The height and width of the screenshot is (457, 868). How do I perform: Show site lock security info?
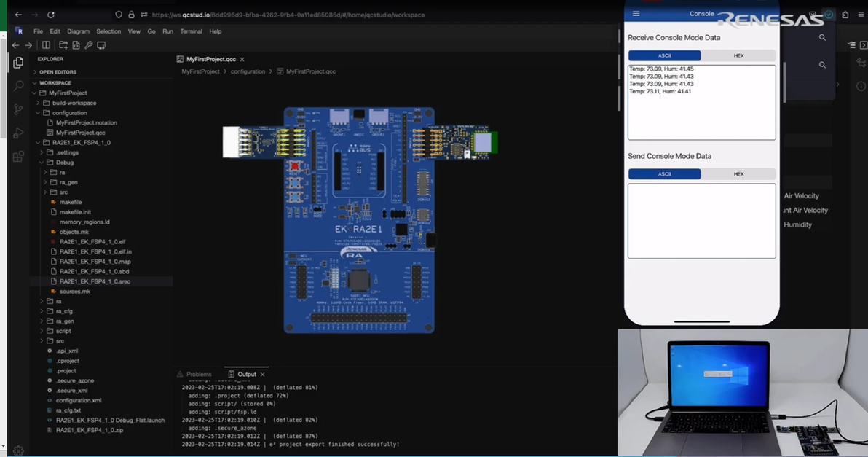131,15
